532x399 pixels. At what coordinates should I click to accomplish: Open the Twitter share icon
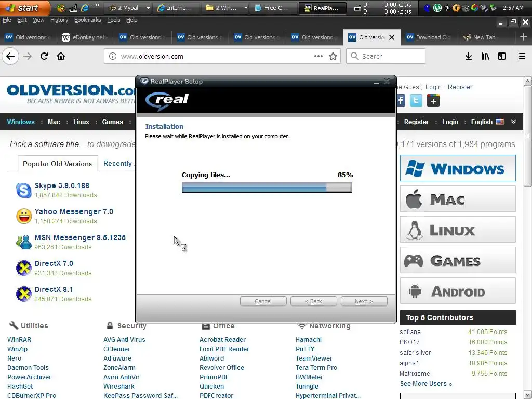(x=416, y=100)
